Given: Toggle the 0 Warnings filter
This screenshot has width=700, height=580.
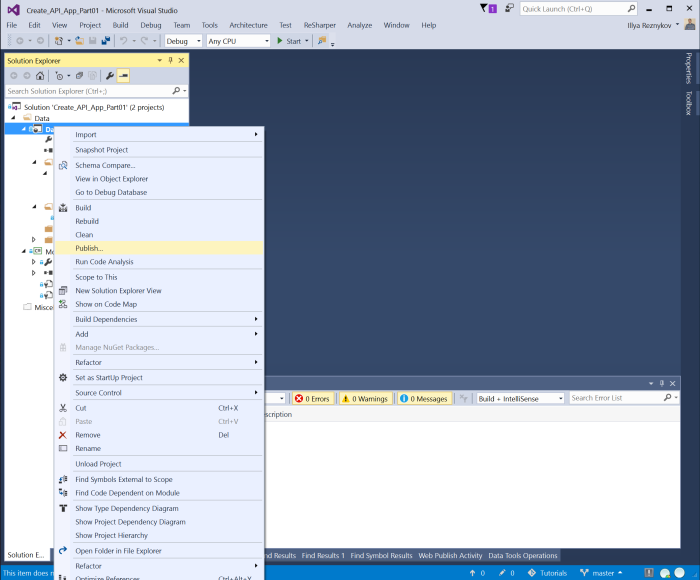Looking at the screenshot, I should pos(365,399).
